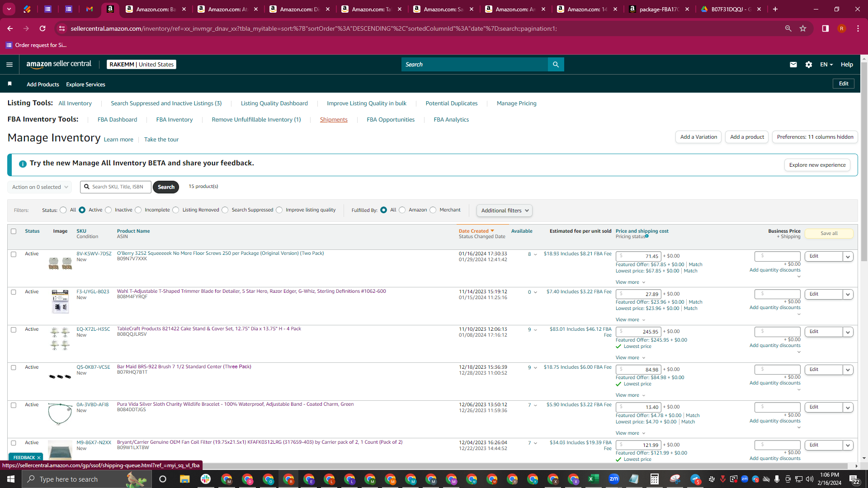Click the Amazon Seller Central logo
Screen dimensions: 868x488
(x=59, y=64)
